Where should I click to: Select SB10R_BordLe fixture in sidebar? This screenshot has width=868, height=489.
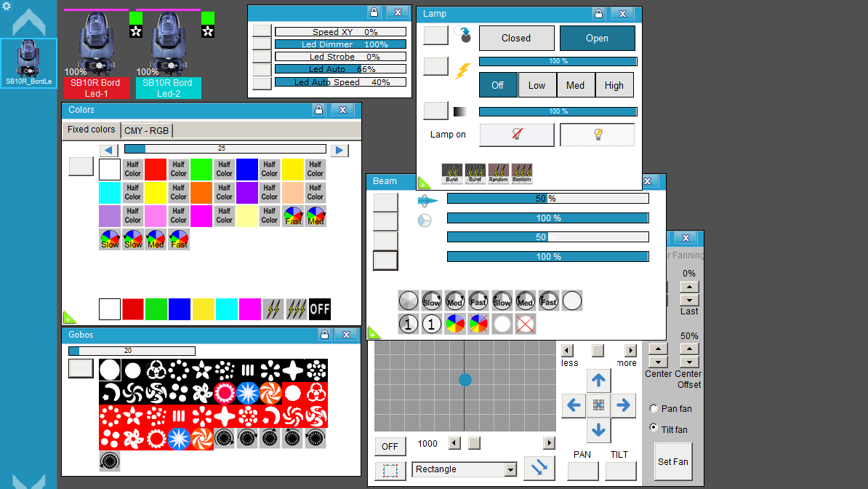pyautogui.click(x=28, y=63)
